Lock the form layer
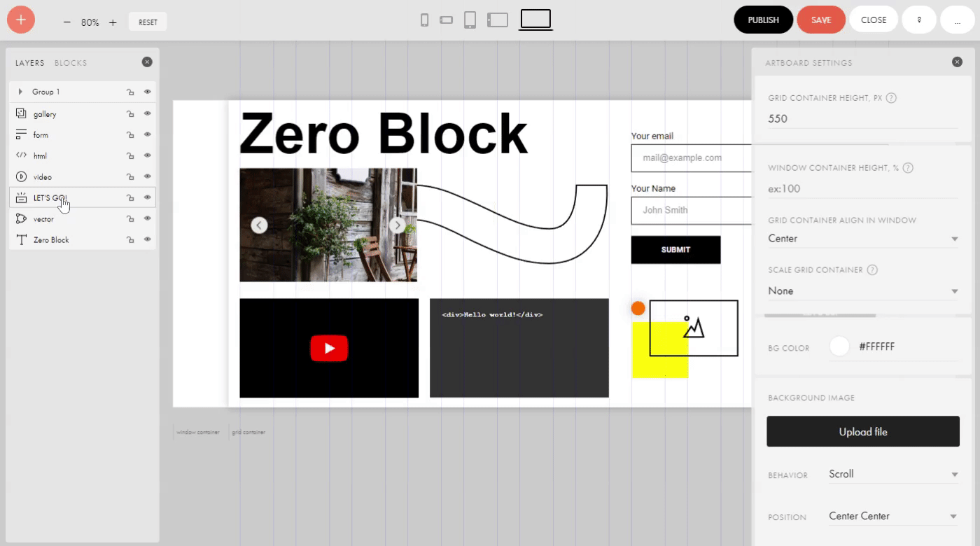The height and width of the screenshot is (546, 980). click(130, 134)
